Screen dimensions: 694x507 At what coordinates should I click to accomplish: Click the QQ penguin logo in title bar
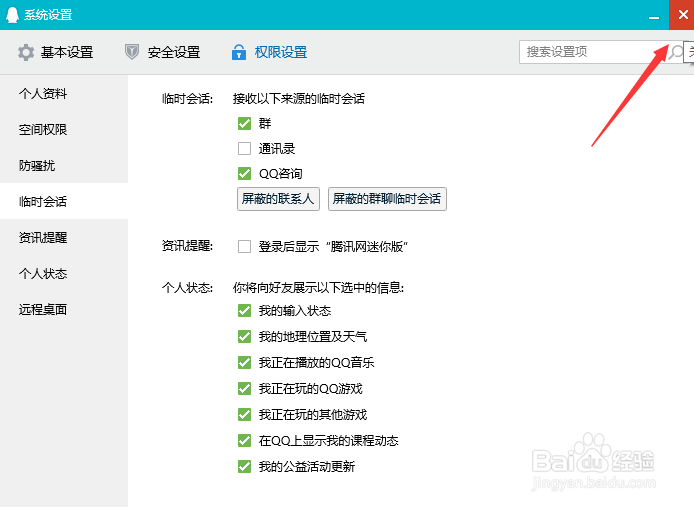point(12,15)
